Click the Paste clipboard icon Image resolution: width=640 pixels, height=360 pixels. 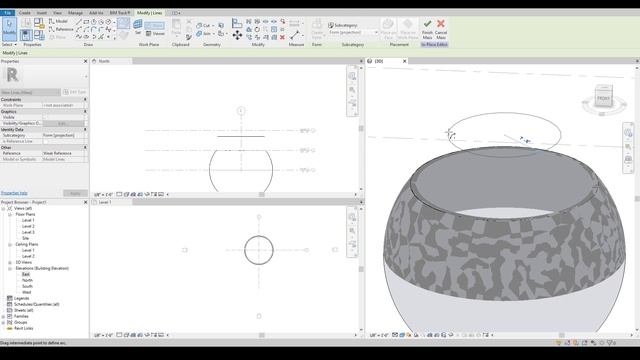point(176,27)
